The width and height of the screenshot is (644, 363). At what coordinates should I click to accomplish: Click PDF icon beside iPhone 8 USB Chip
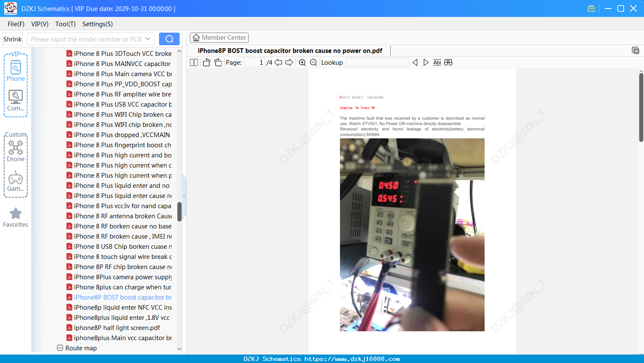coord(69,246)
